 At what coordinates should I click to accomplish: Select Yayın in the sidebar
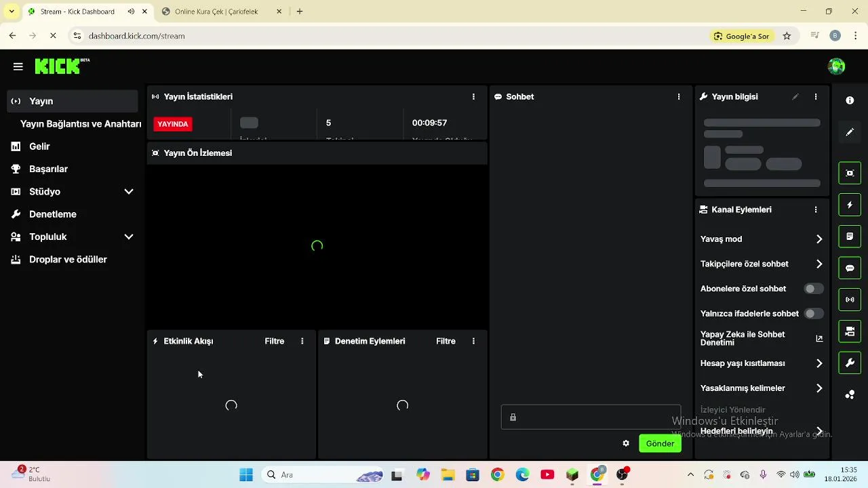click(73, 101)
